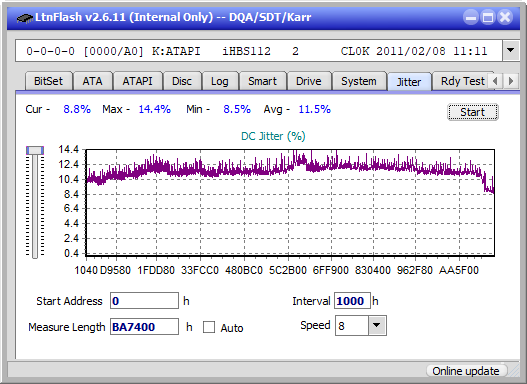
Task: Open the Speed dropdown arrow
Action: tap(377, 325)
